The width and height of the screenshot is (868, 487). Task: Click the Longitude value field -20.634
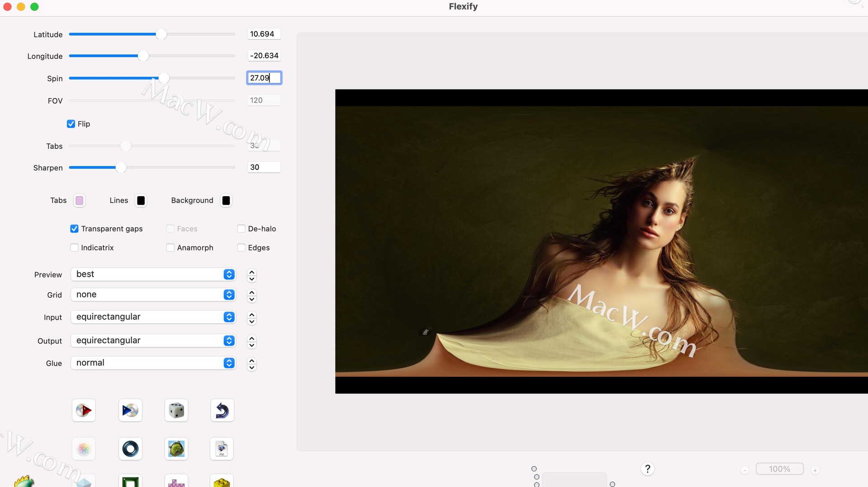pos(264,56)
